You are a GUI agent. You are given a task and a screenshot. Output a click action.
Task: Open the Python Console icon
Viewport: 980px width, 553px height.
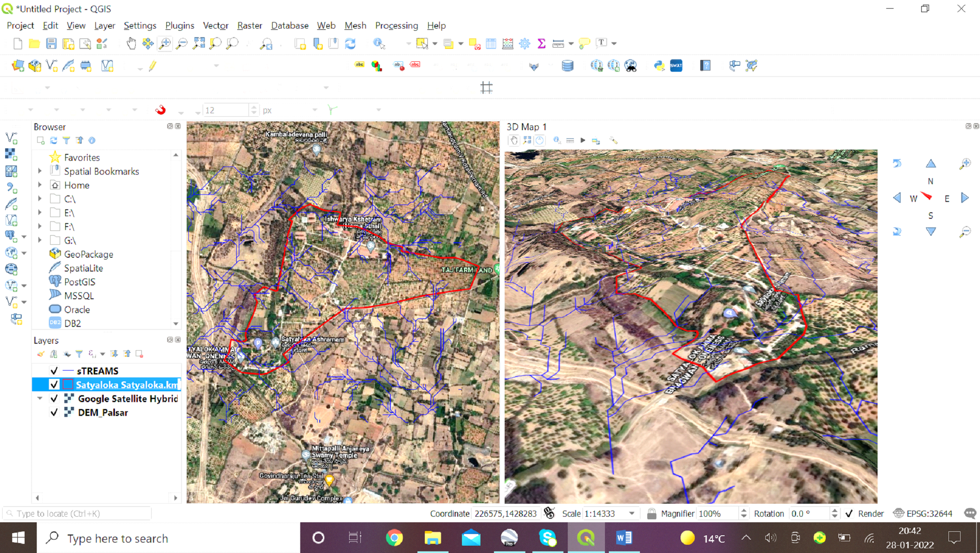coord(659,66)
